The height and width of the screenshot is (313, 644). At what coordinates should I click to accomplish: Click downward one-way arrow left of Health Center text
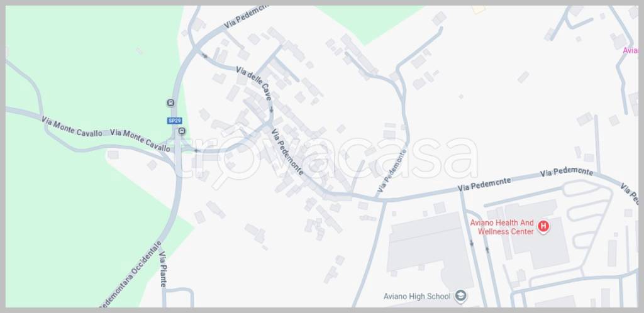(472, 243)
